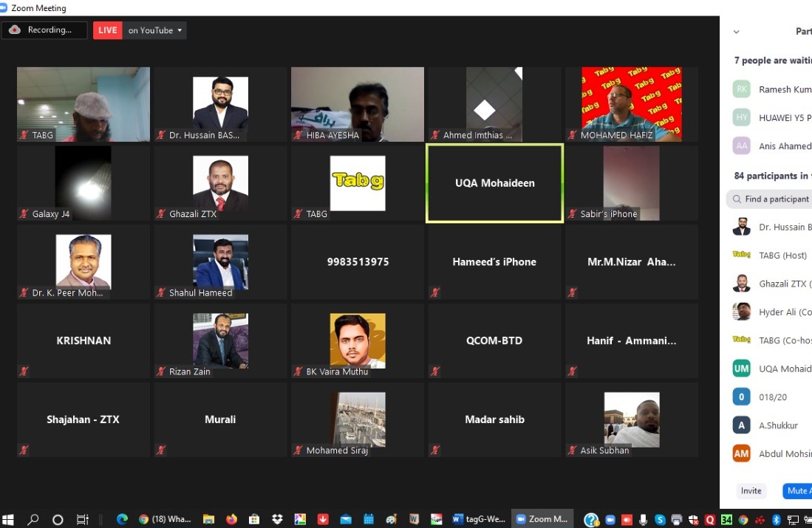Click the Mute All button
This screenshot has width=812, height=528.
pos(798,491)
